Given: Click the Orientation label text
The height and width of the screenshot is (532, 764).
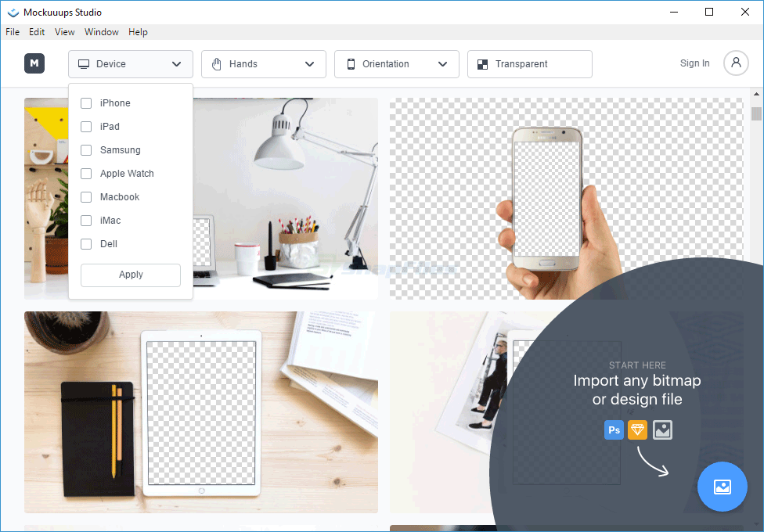Looking at the screenshot, I should pyautogui.click(x=385, y=64).
